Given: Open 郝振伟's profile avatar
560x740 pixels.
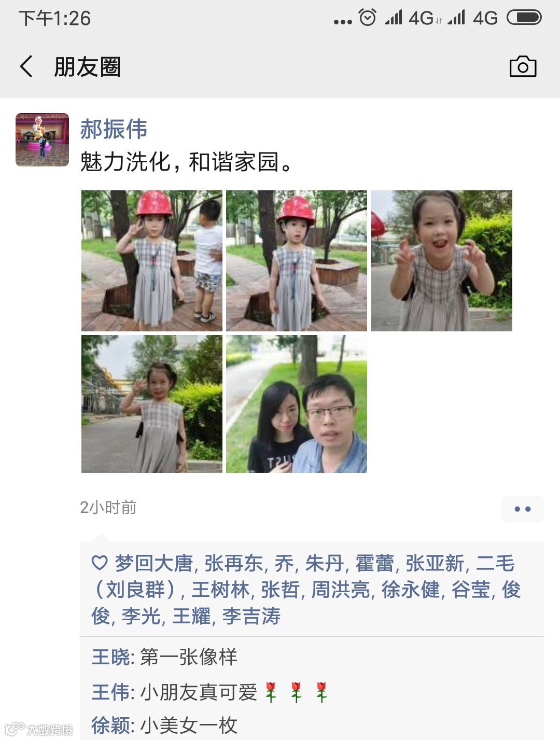Looking at the screenshot, I should point(42,139).
